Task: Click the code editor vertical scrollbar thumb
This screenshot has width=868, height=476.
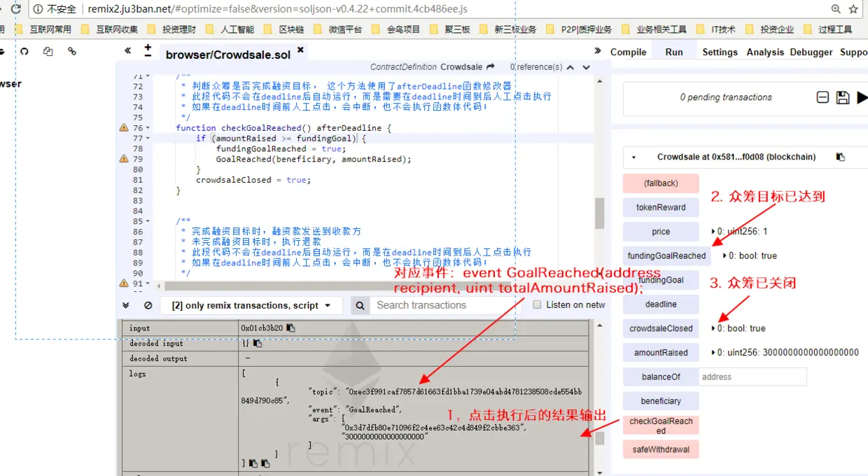Action: pos(599,213)
